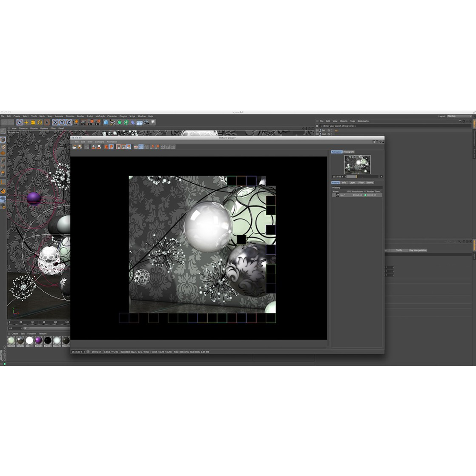Switch to the Histogram tab
Screen dimensions: 476x476
pos(349,152)
